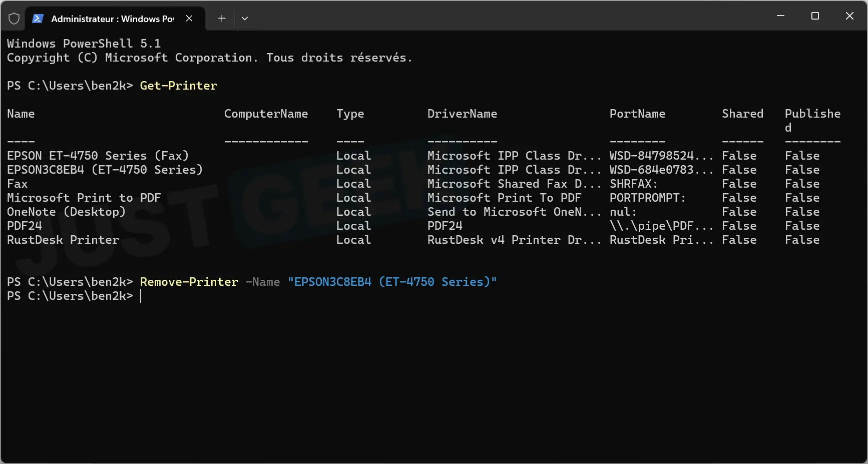This screenshot has height=464, width=868.
Task: Expand the new tab profile dropdown
Action: coord(245,19)
